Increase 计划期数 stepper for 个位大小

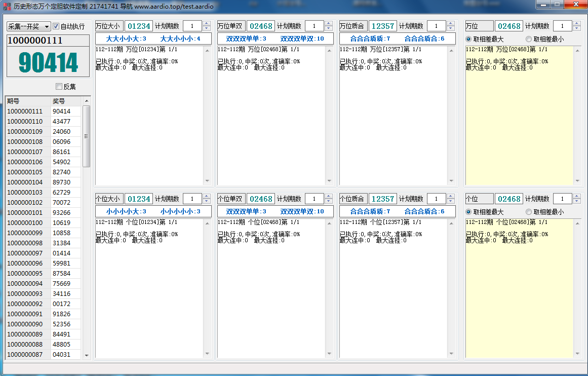(207, 196)
